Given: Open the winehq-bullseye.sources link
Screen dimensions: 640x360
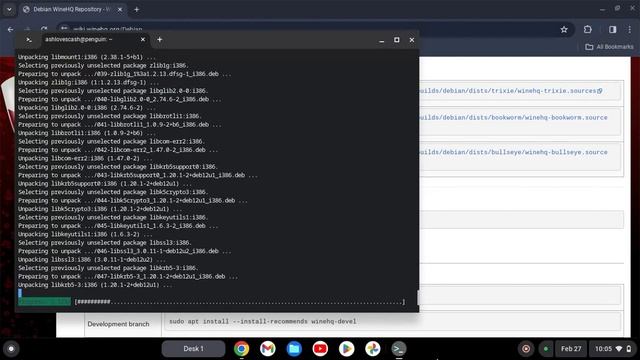Looking at the screenshot, I should pos(513,152).
